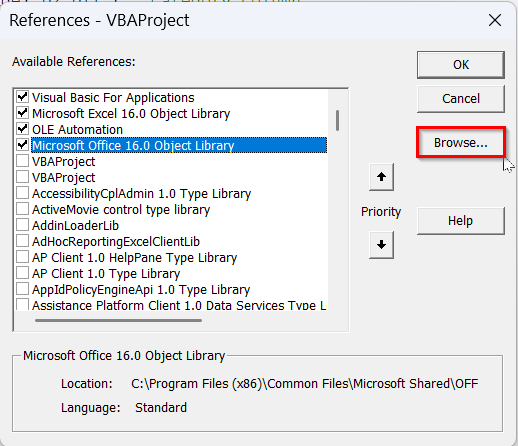The image size is (518, 446).
Task: Toggle Microsoft Office 16.0 Object Library checkbox
Action: click(x=22, y=145)
